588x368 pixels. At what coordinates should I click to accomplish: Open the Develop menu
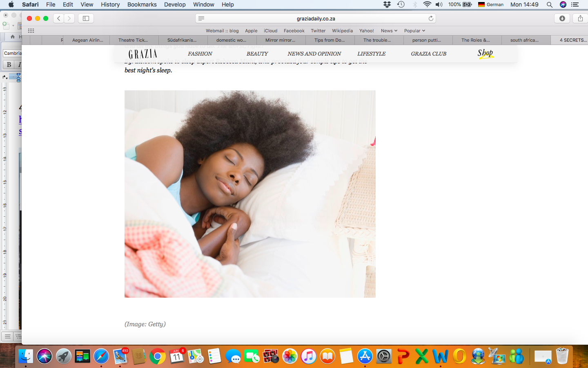point(175,4)
